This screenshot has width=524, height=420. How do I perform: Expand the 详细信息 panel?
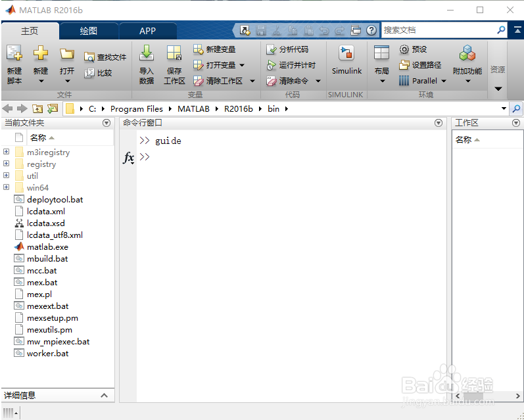tap(105, 396)
